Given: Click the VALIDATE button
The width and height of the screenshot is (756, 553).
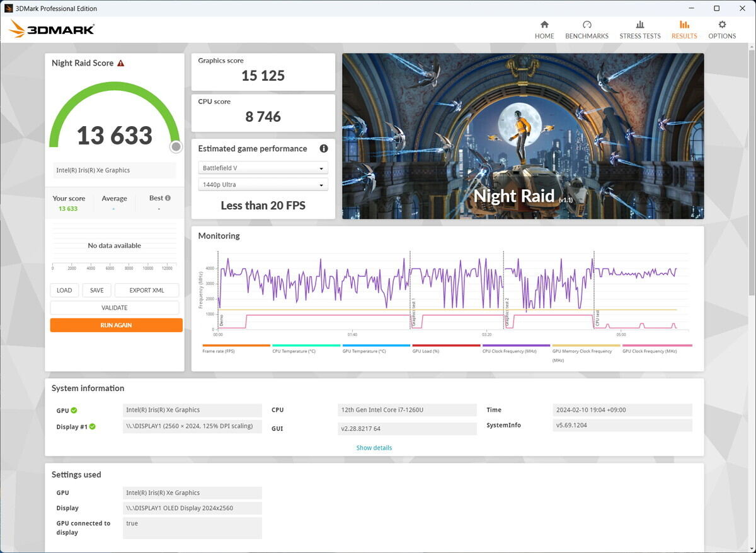Looking at the screenshot, I should pyautogui.click(x=115, y=308).
